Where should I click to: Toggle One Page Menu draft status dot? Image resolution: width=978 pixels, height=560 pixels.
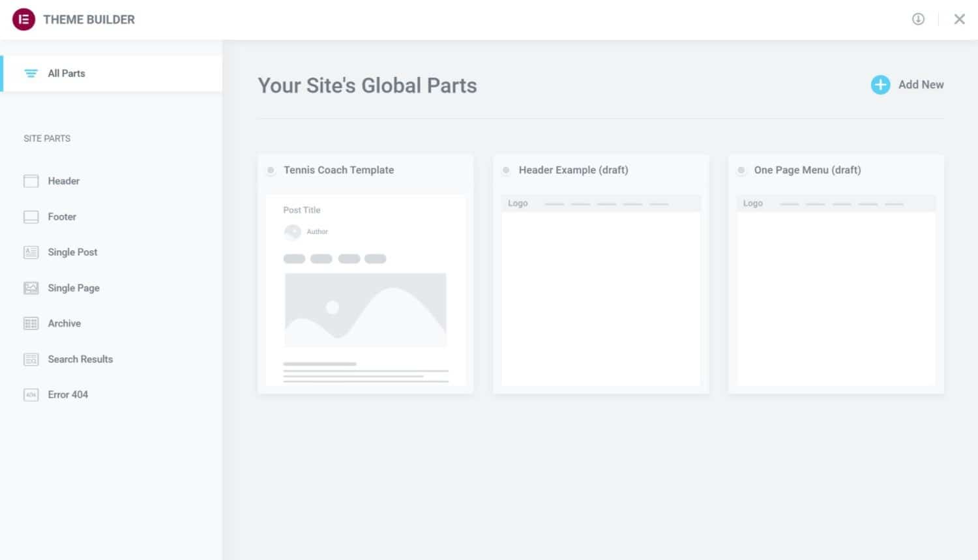click(741, 170)
